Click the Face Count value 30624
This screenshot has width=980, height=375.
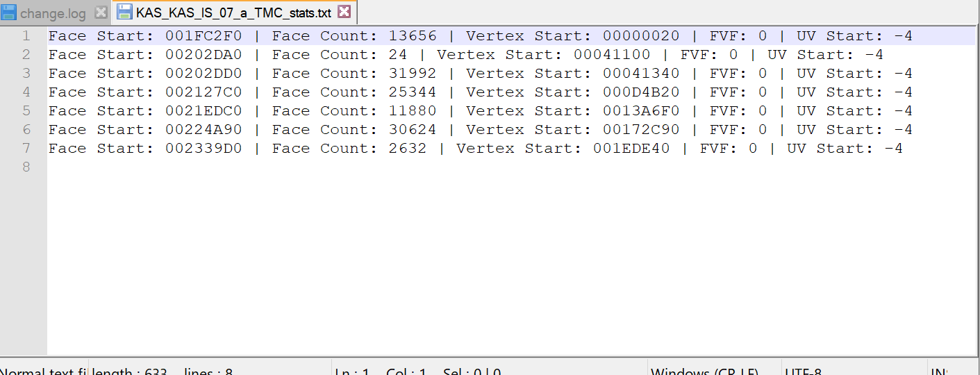tap(413, 129)
